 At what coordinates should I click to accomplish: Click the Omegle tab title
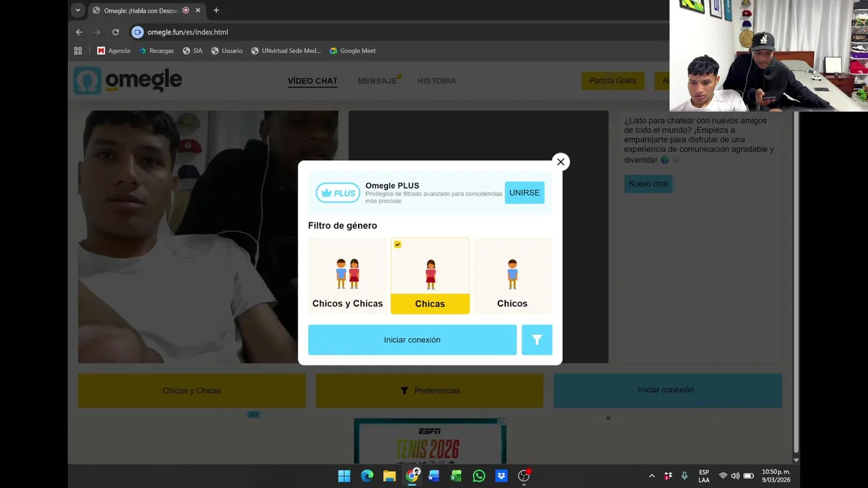[141, 10]
